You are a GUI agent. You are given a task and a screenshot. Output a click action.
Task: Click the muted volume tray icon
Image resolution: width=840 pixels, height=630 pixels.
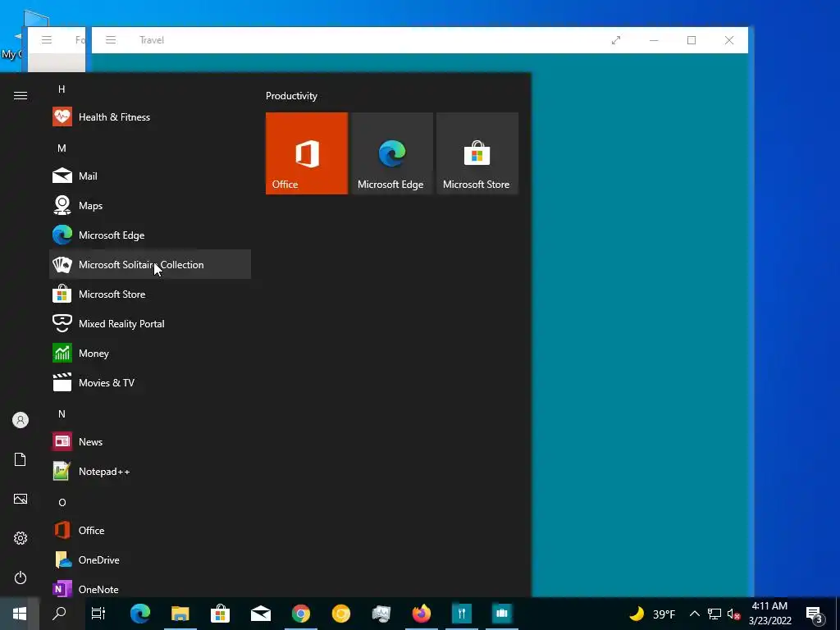pyautogui.click(x=733, y=614)
